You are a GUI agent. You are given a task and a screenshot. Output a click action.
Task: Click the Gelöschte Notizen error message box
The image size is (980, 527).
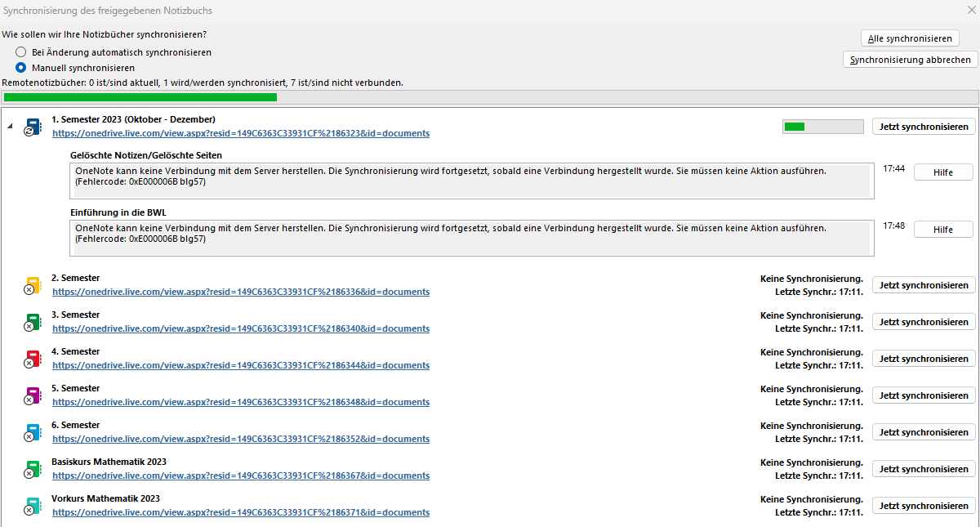point(472,181)
